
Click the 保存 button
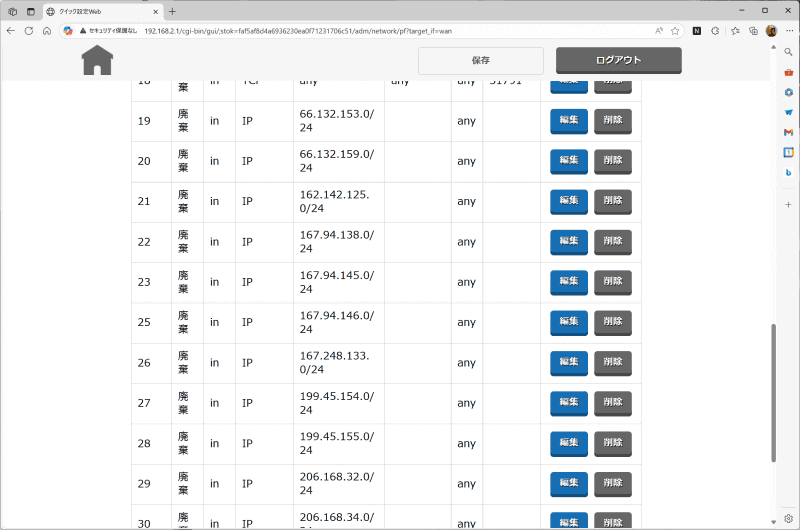click(481, 61)
